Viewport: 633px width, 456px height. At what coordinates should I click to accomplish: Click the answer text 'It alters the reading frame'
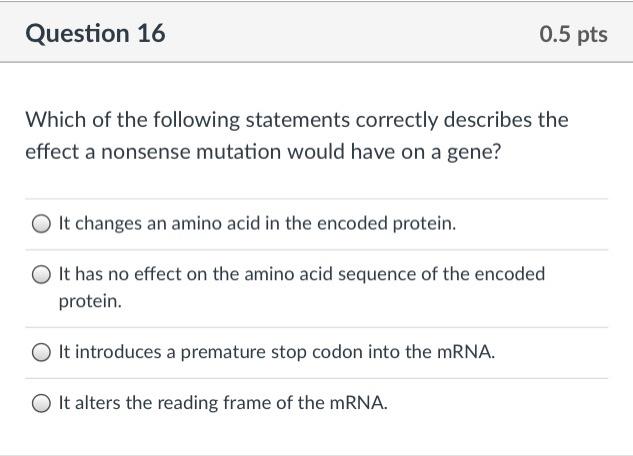pos(222,403)
